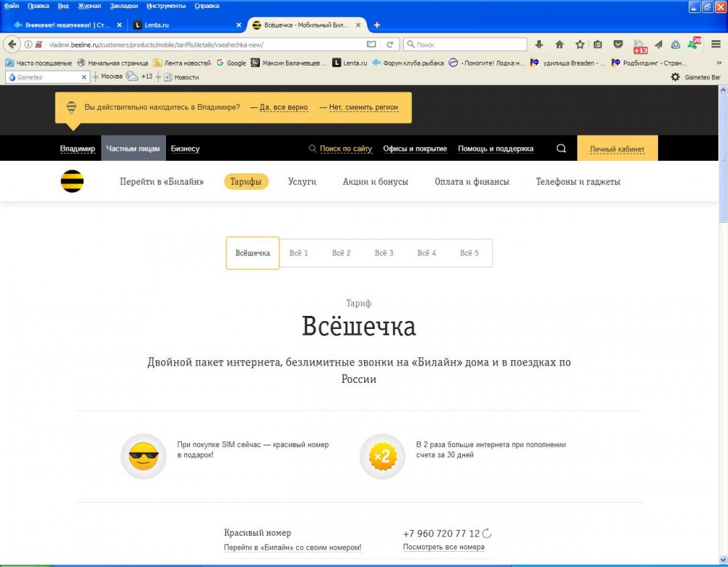Open the Владимир region selector
This screenshot has height=567, width=728.
tap(77, 148)
